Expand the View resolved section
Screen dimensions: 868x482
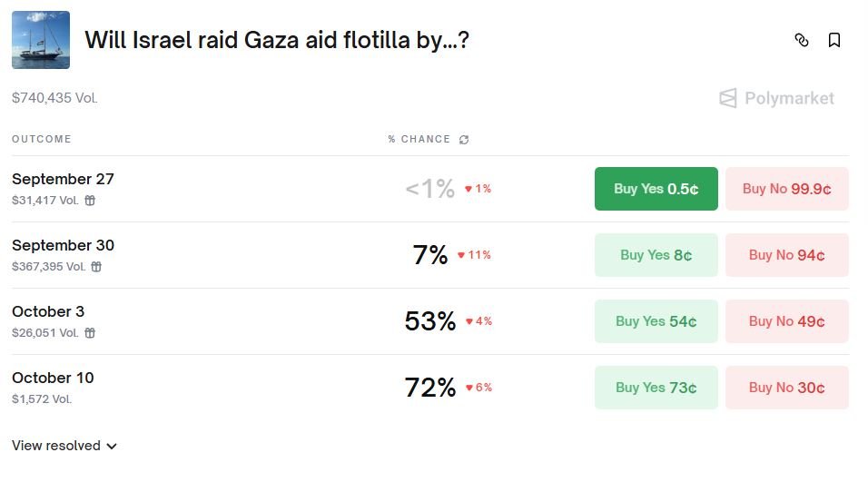pyautogui.click(x=64, y=446)
